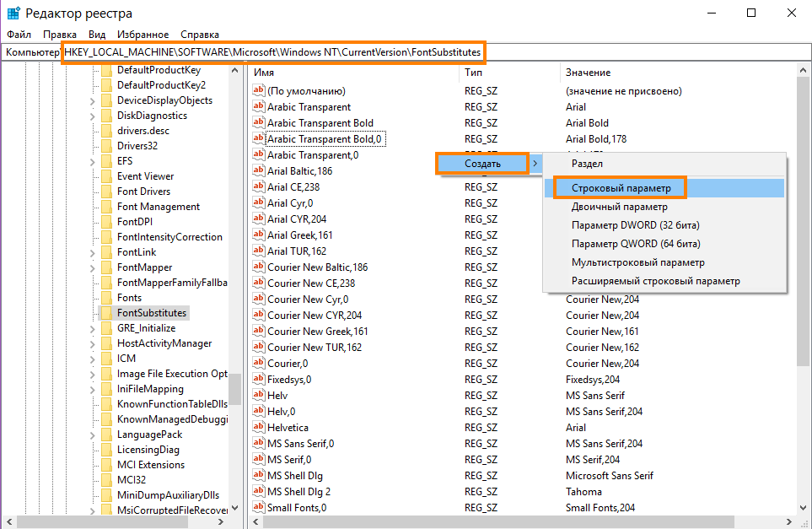The image size is (812, 529).
Task: Click the tree pane scroll right arrow
Action: coord(221,521)
